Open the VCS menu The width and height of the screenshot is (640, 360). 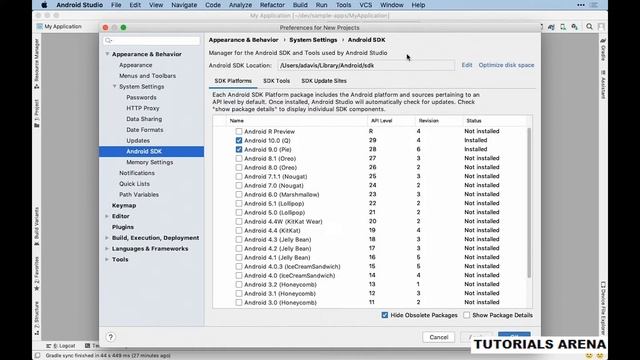365,5
